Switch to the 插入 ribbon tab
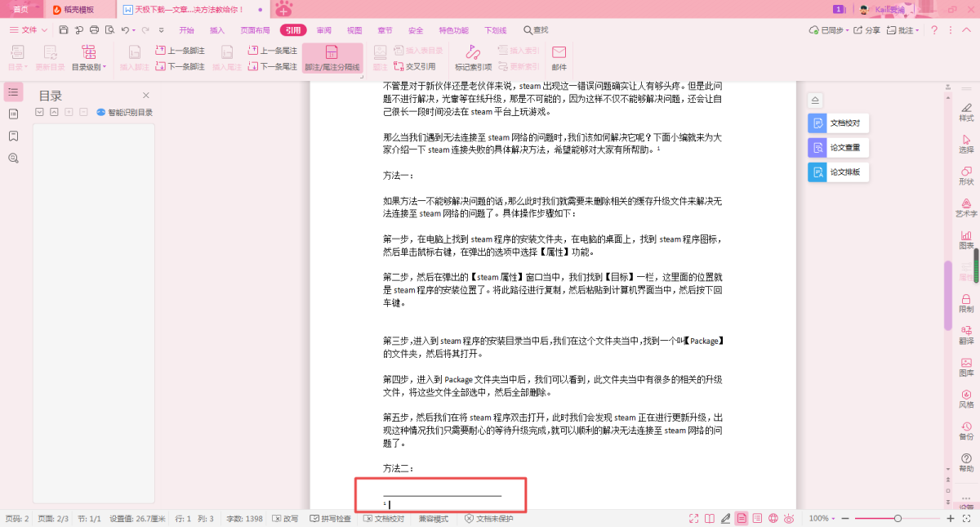Image resolution: width=980 pixels, height=527 pixels. coord(217,30)
